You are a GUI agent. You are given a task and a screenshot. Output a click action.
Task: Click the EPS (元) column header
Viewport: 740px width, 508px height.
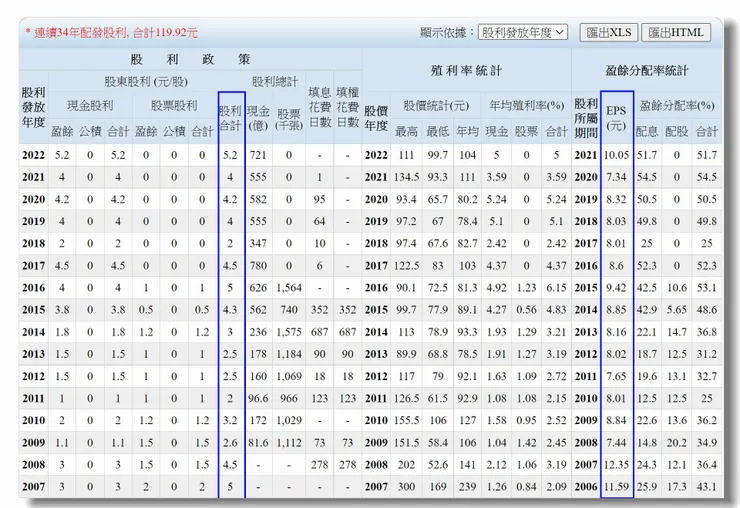[616, 118]
